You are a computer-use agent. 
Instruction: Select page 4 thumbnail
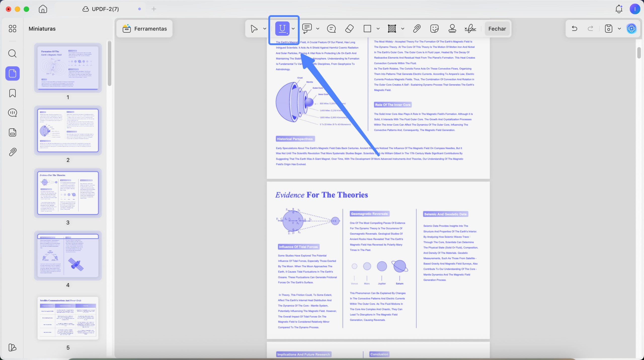68,255
